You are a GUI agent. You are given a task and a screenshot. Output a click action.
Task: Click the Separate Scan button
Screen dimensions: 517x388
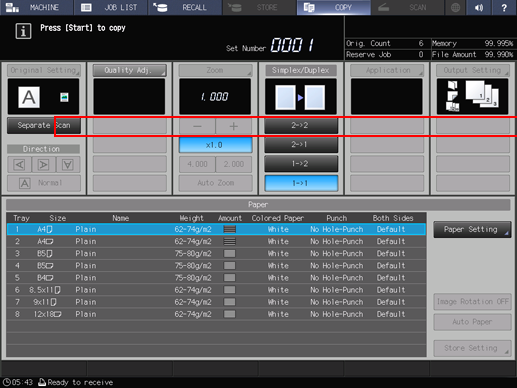click(x=44, y=126)
